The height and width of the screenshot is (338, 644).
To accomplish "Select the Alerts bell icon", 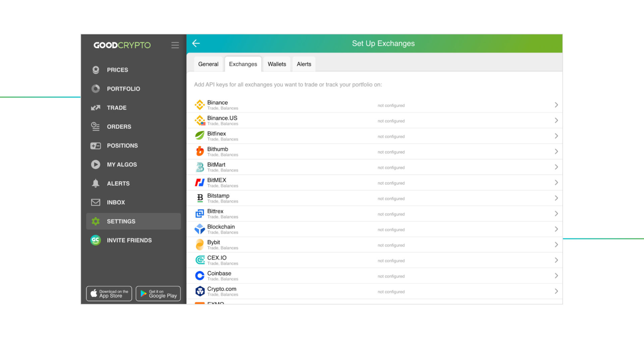I will 96,183.
